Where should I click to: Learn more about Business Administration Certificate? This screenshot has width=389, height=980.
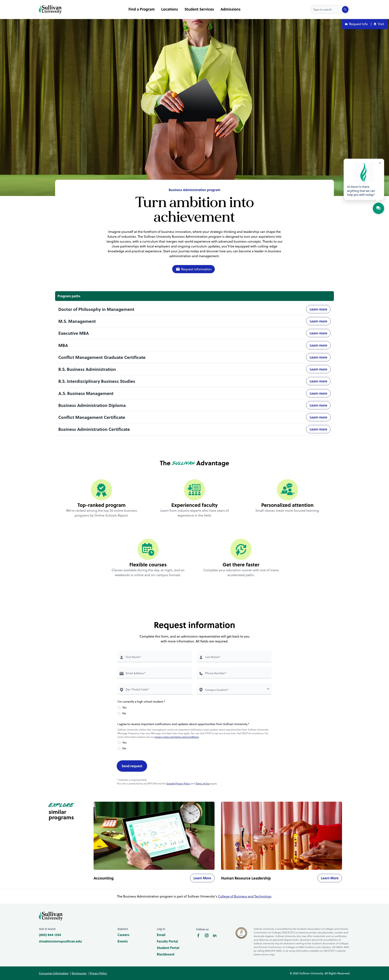coord(318,429)
